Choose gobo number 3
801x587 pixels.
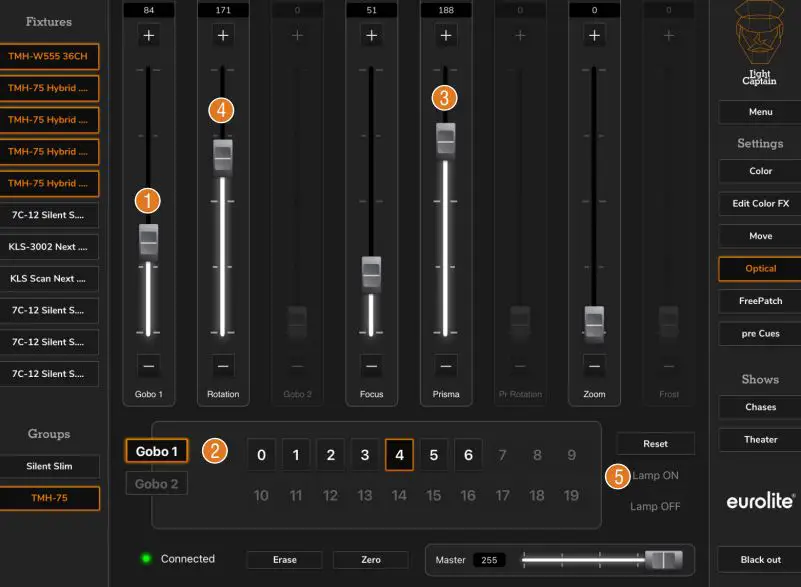click(365, 455)
